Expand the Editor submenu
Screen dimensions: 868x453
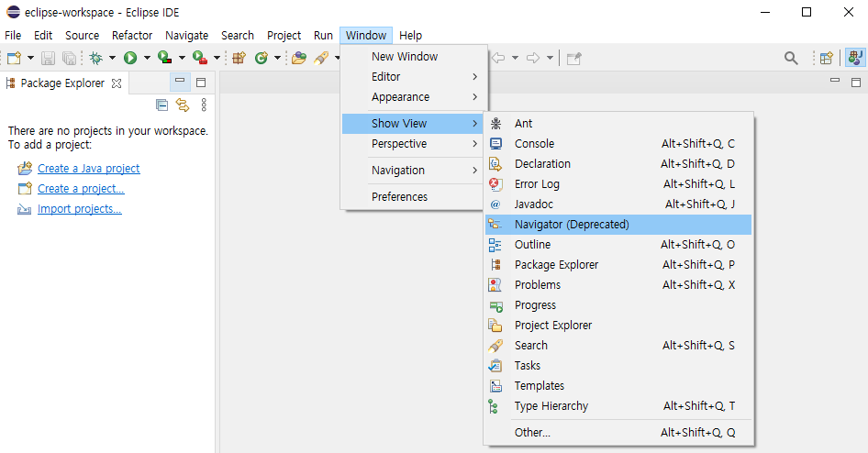point(413,76)
